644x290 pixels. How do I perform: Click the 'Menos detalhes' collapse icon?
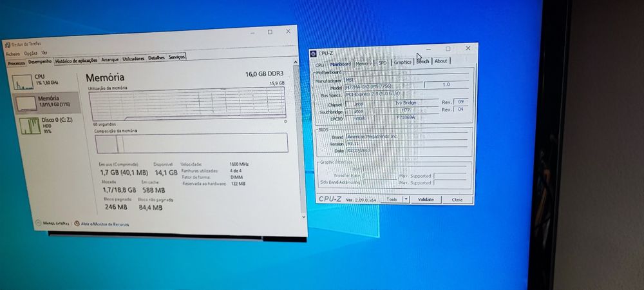click(39, 223)
